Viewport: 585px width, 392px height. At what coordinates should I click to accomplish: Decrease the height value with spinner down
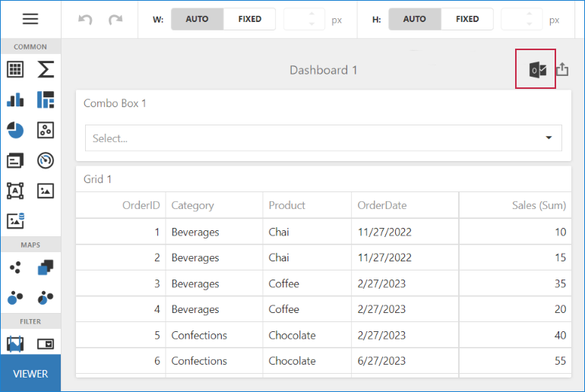[x=529, y=24]
